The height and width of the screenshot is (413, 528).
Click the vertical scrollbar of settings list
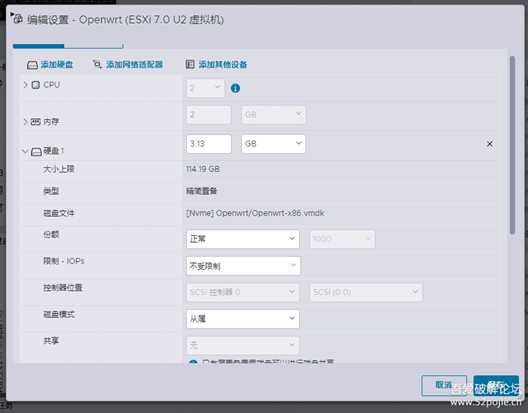[512, 145]
